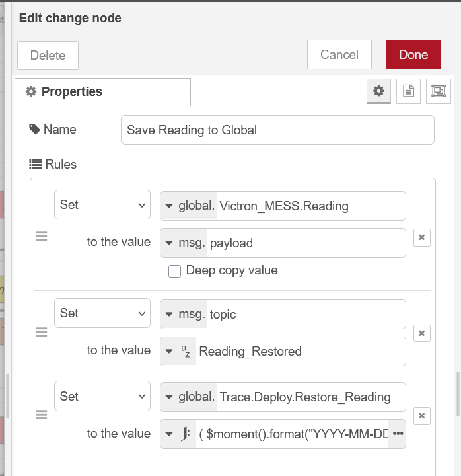Edit the Name field Save Reading to Global
Screen dimensions: 461x476
click(277, 130)
